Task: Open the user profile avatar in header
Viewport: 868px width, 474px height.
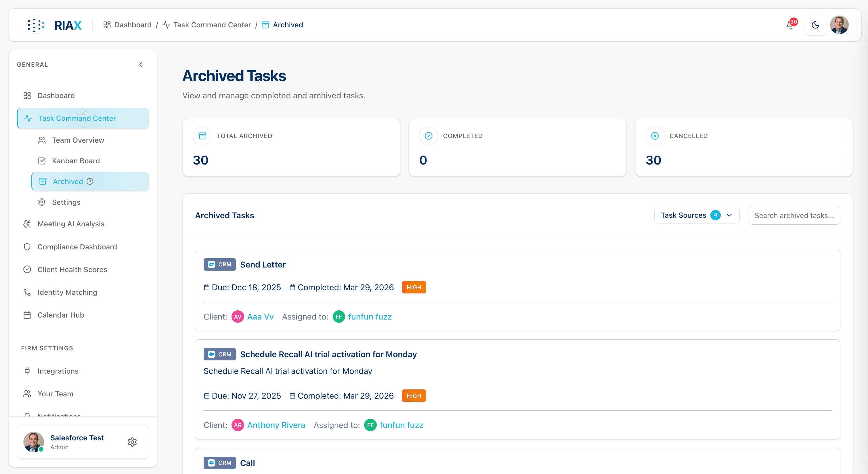Action: pyautogui.click(x=839, y=25)
